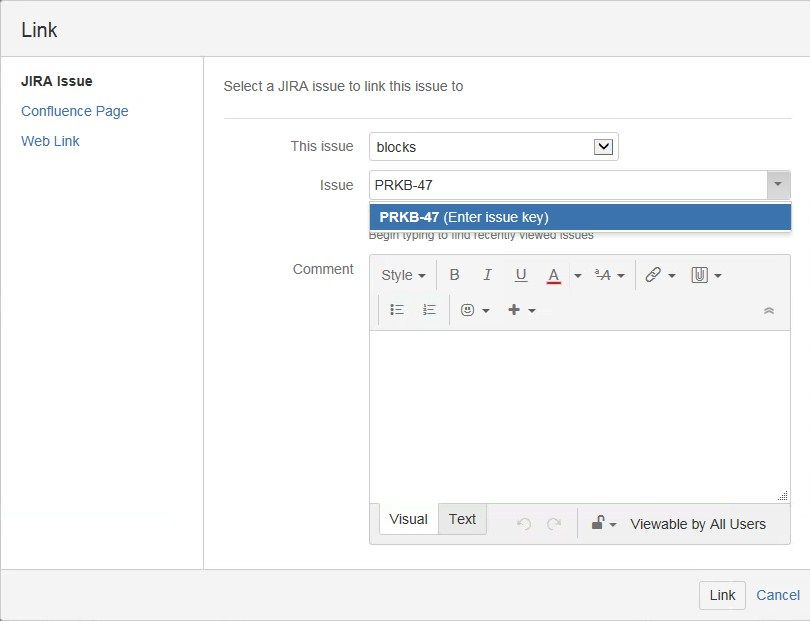This screenshot has height=621, width=810.
Task: Open the Web Link option
Action: tap(50, 141)
